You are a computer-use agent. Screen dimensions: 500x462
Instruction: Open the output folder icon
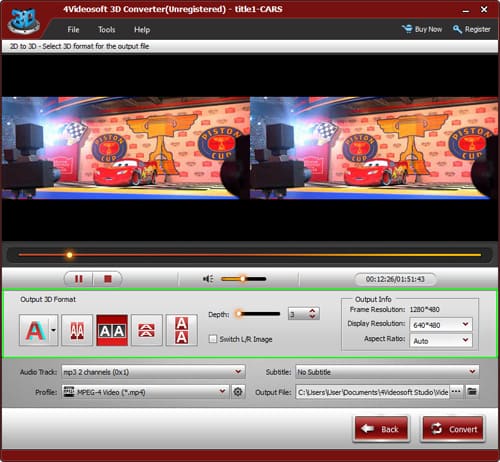point(472,391)
